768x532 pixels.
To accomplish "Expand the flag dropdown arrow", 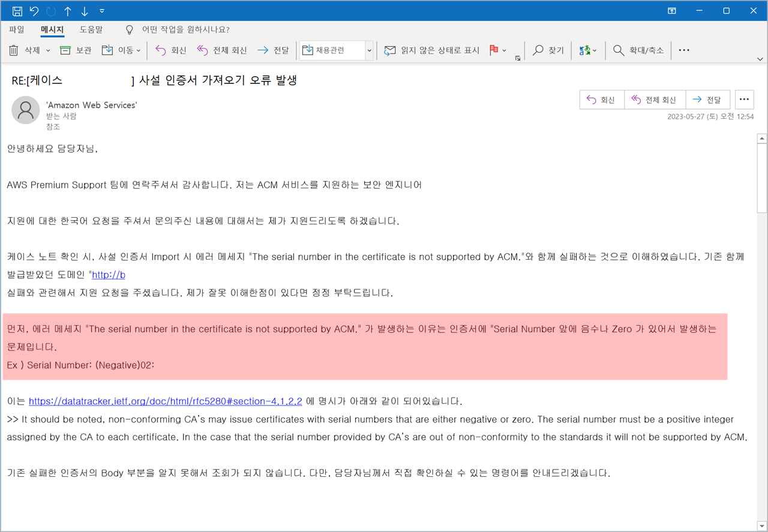I will 504,50.
